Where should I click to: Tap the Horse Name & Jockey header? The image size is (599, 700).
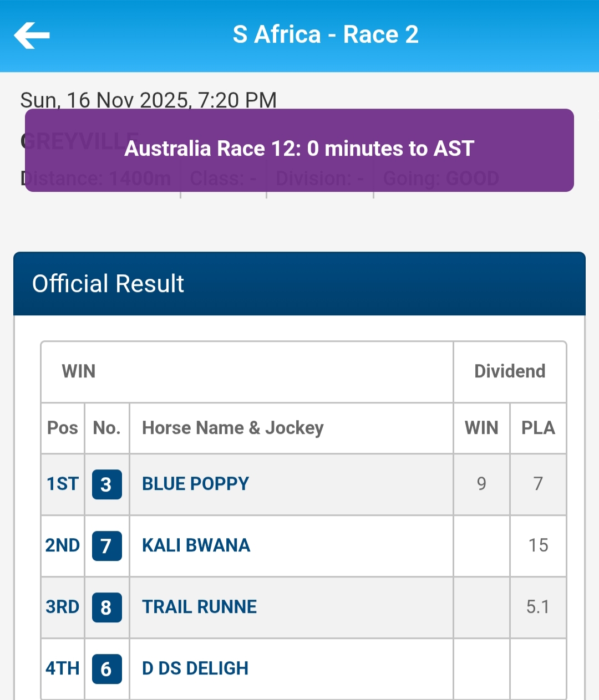pos(233,428)
